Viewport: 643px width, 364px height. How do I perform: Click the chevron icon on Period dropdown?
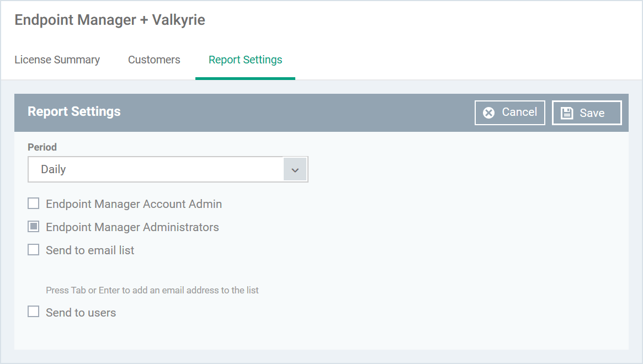(295, 169)
